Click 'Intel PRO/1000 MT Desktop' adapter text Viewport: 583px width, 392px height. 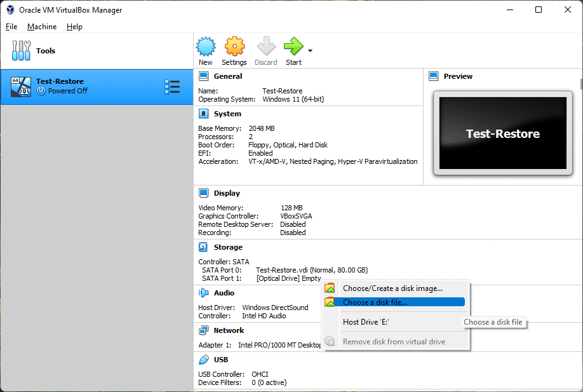tap(279, 345)
